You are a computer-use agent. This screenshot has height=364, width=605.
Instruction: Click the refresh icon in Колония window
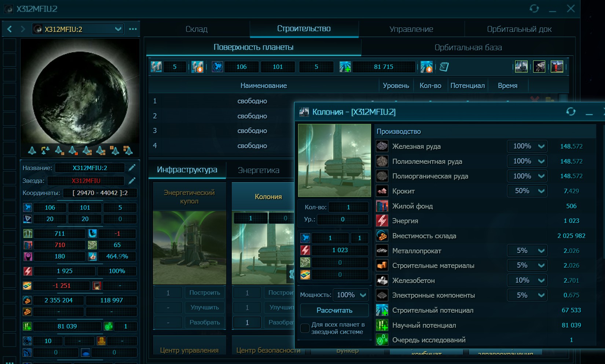(x=571, y=112)
